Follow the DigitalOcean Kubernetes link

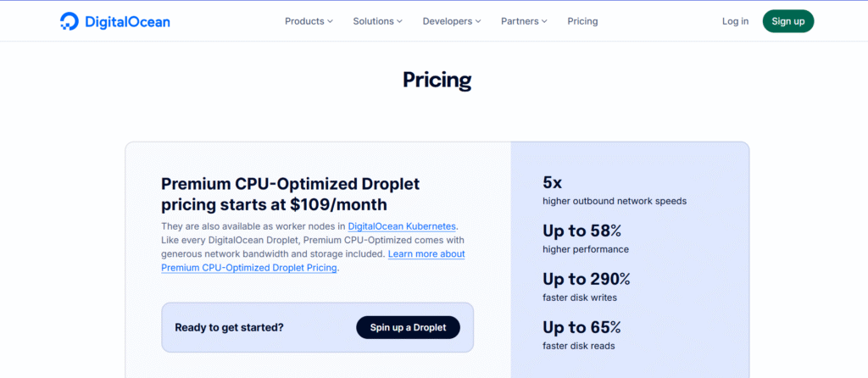point(402,226)
